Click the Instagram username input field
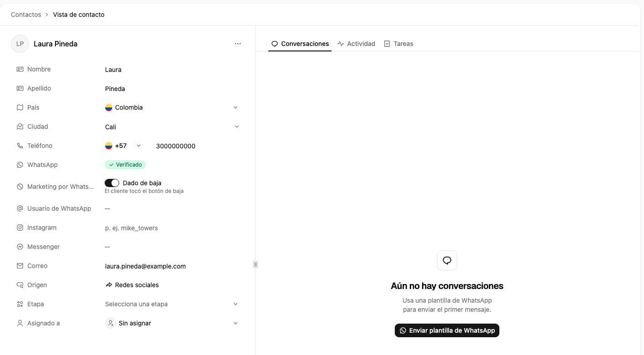 (x=172, y=228)
